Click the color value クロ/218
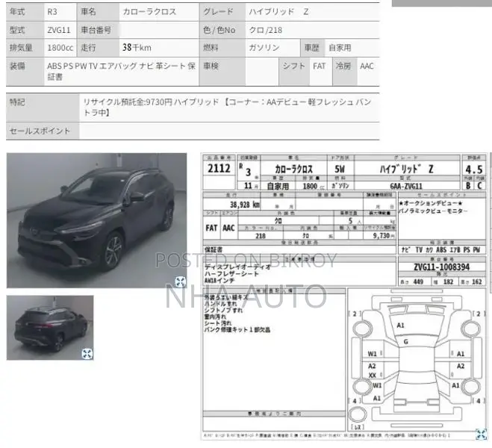492x448 pixels. 266,30
